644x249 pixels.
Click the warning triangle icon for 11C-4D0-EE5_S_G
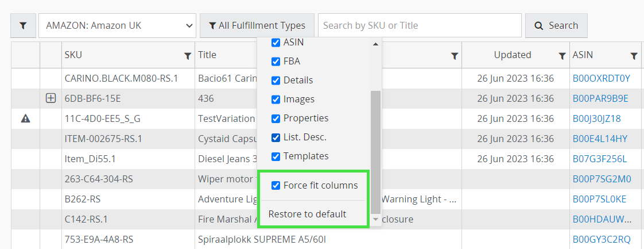(25, 118)
